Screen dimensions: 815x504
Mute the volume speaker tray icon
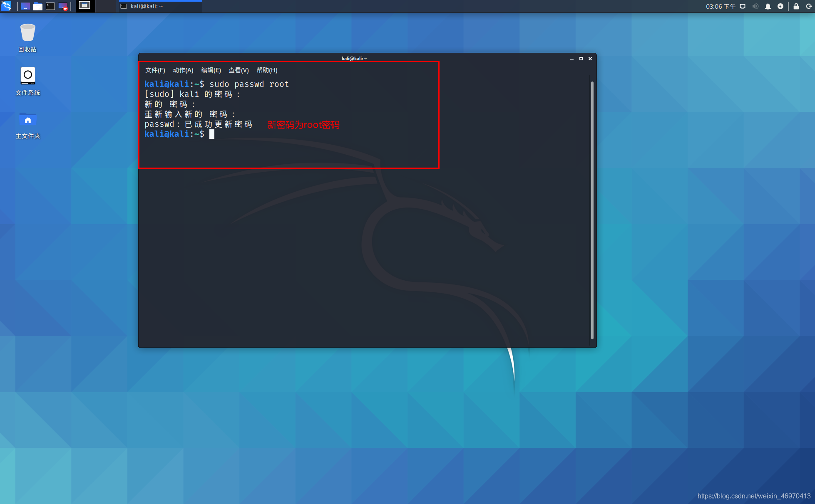755,6
